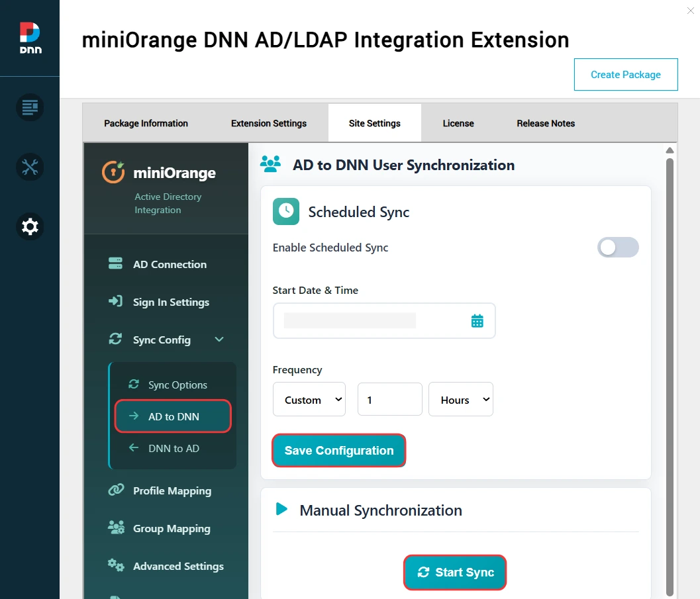The image size is (700, 599).
Task: Collapse the Sync Config chevron
Action: [x=219, y=340]
